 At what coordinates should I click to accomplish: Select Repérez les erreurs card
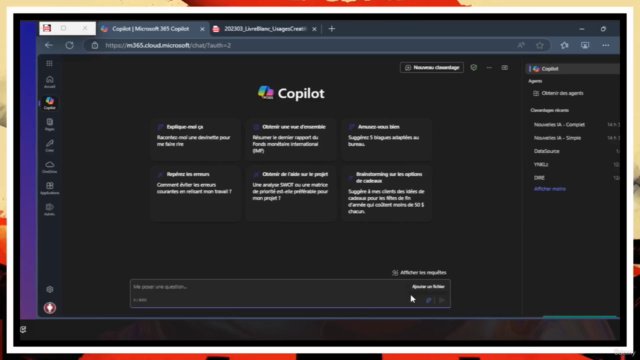click(x=196, y=193)
